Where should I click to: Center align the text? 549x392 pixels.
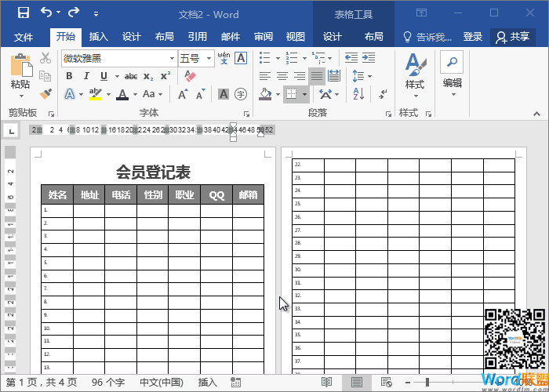[x=282, y=76]
